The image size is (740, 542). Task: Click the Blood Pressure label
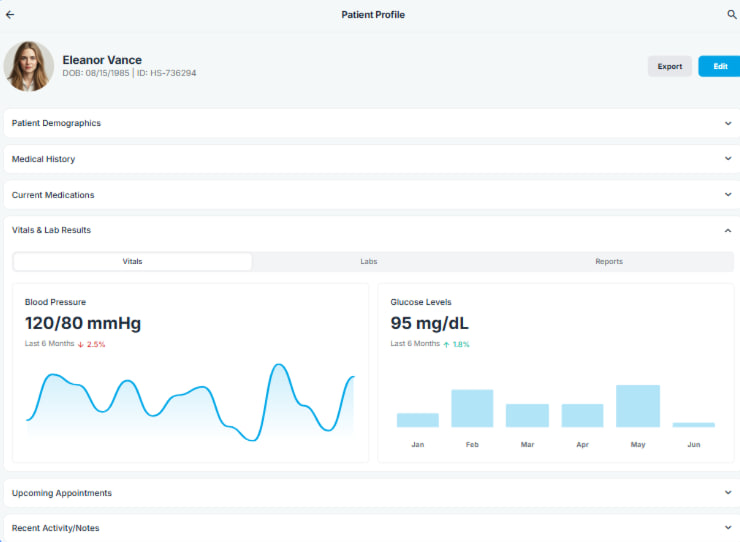(x=55, y=302)
